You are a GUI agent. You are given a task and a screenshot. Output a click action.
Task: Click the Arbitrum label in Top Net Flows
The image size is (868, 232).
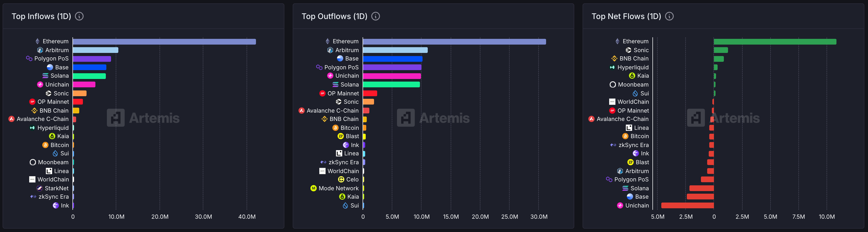637,171
